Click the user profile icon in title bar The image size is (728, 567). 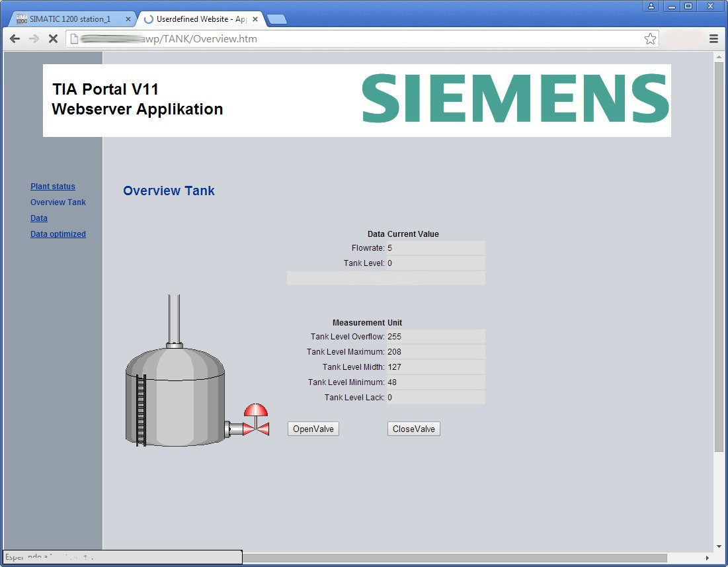(651, 6)
